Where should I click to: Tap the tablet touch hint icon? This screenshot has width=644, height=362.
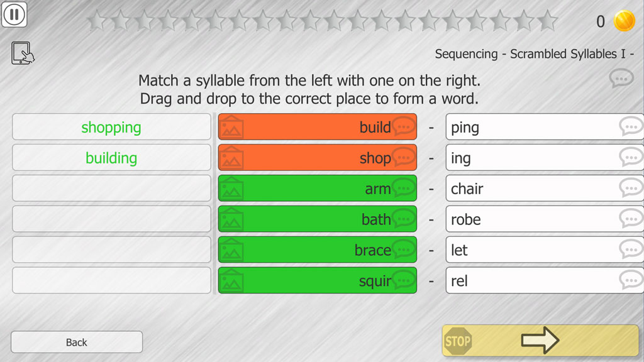(x=22, y=53)
